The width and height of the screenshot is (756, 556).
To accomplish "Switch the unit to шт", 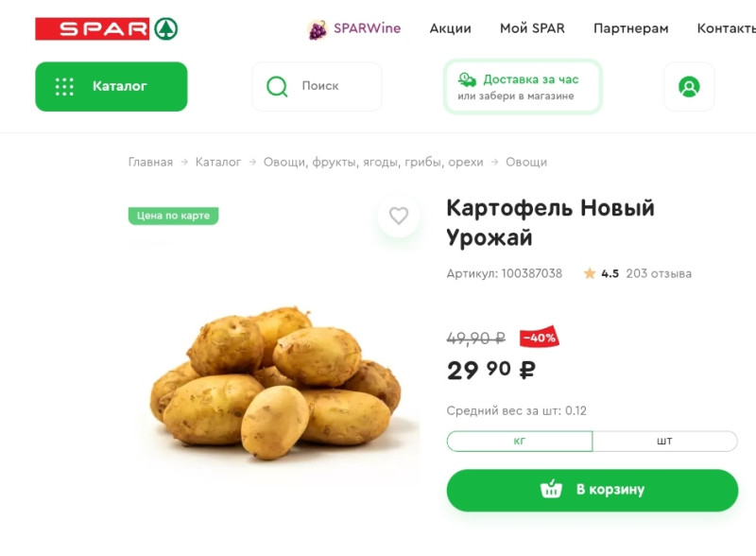I will click(x=665, y=442).
